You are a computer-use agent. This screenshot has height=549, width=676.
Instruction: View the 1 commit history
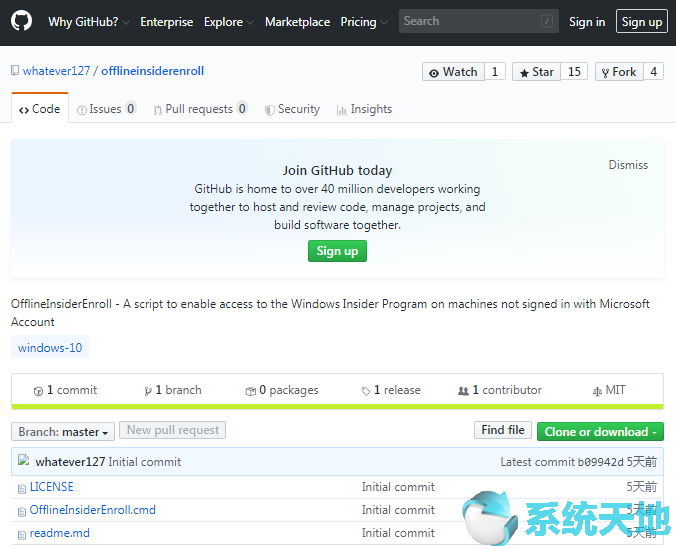coord(66,390)
